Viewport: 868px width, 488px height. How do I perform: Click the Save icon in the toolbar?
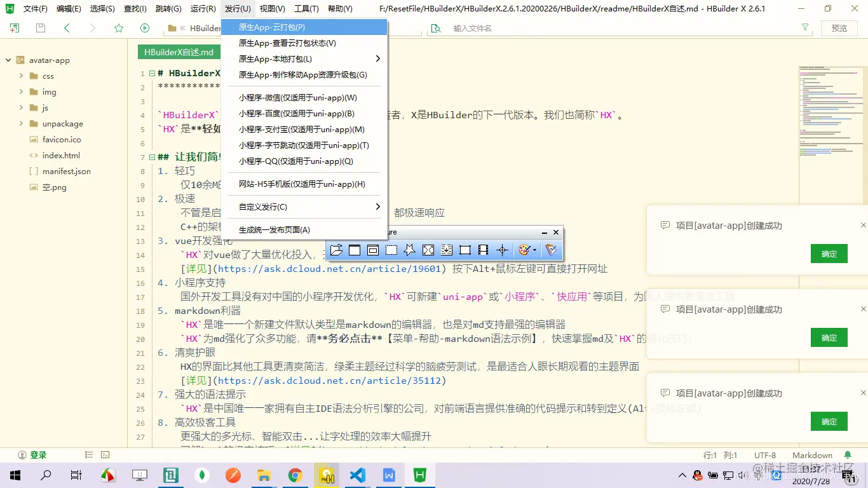(x=39, y=28)
